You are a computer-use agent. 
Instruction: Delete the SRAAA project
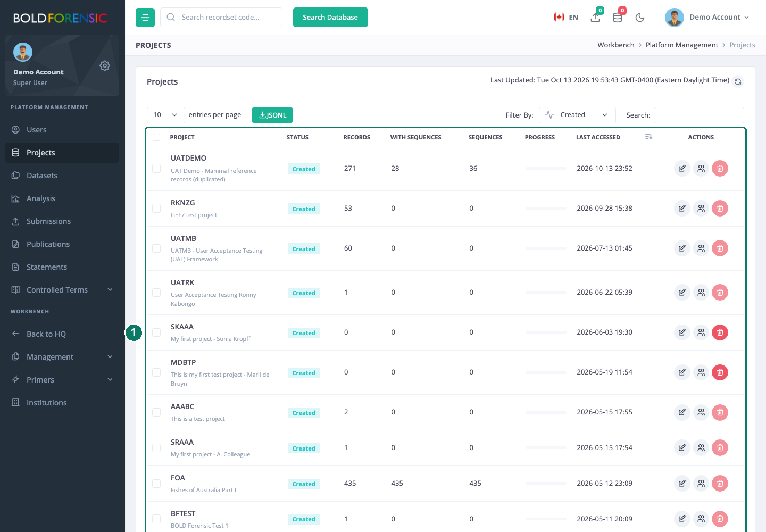[720, 448]
